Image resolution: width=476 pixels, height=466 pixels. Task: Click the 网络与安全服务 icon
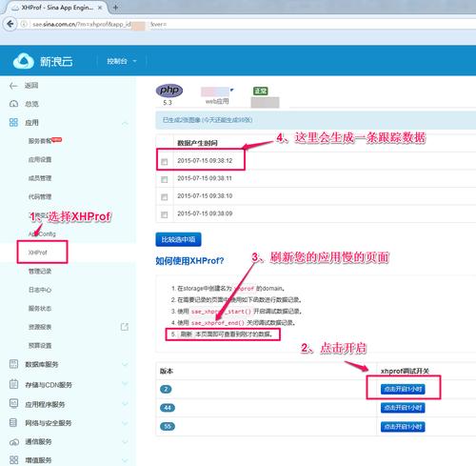coord(13,422)
